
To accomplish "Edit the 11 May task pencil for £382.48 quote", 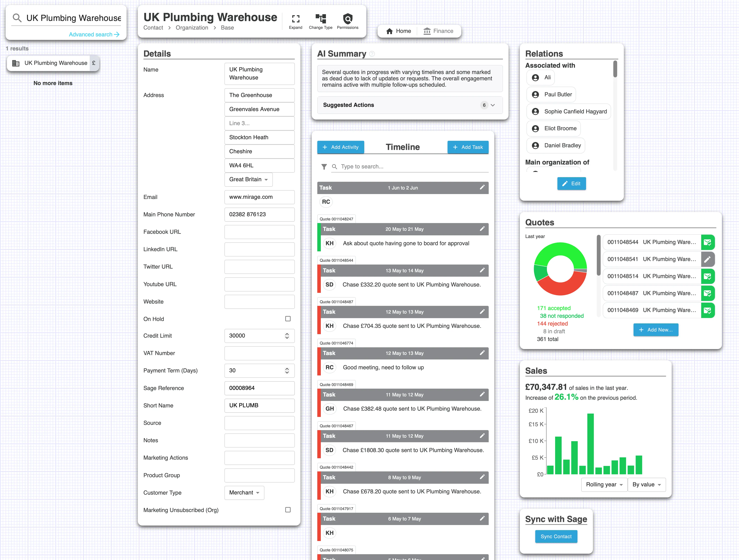I will (x=482, y=394).
